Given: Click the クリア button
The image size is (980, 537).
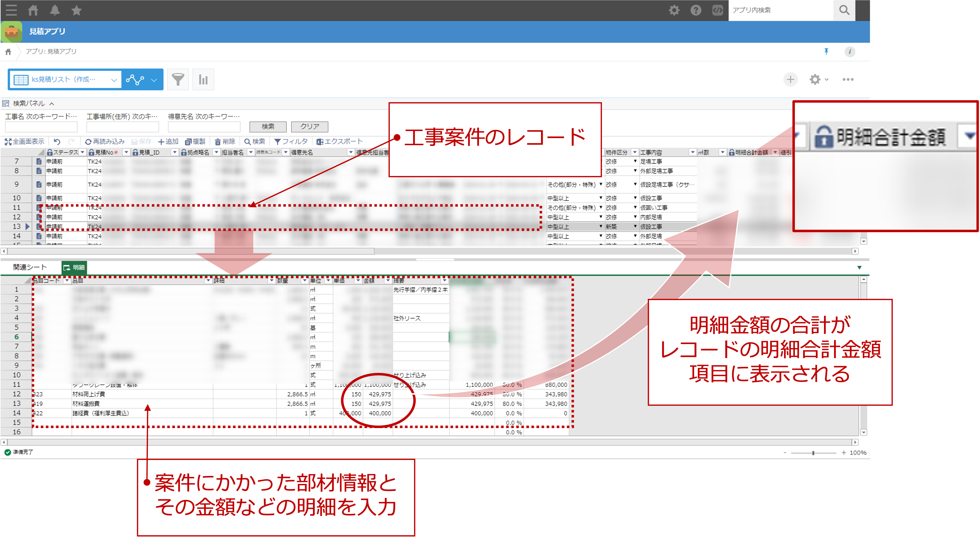Looking at the screenshot, I should [x=309, y=126].
